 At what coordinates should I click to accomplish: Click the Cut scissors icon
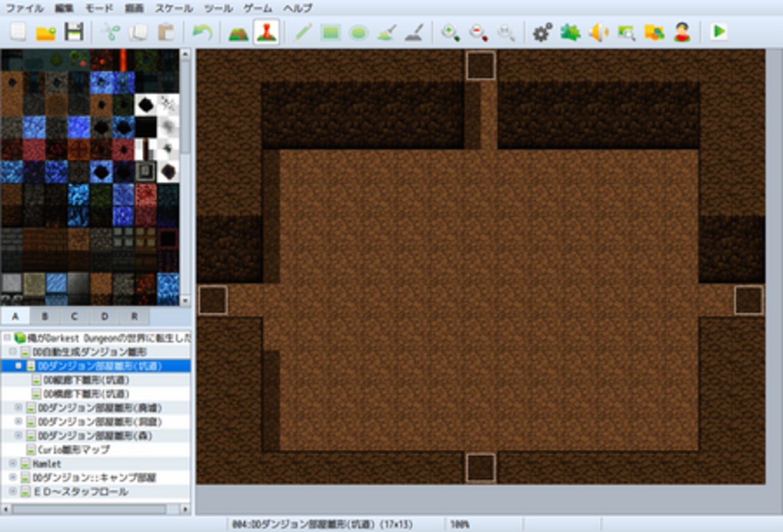coord(110,31)
